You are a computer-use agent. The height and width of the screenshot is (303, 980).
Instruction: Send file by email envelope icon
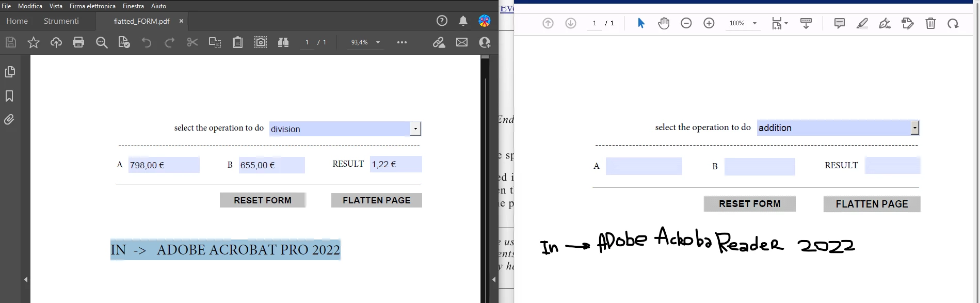click(x=462, y=42)
